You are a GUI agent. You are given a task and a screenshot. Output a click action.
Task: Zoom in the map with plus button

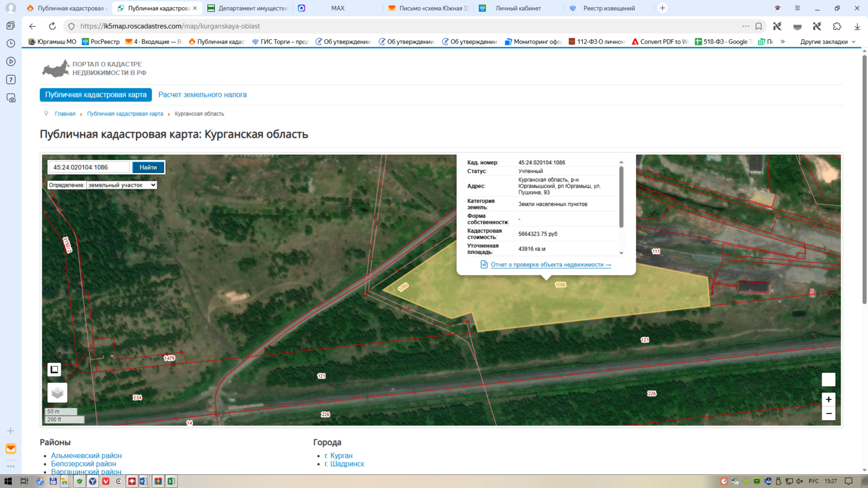[x=828, y=399]
